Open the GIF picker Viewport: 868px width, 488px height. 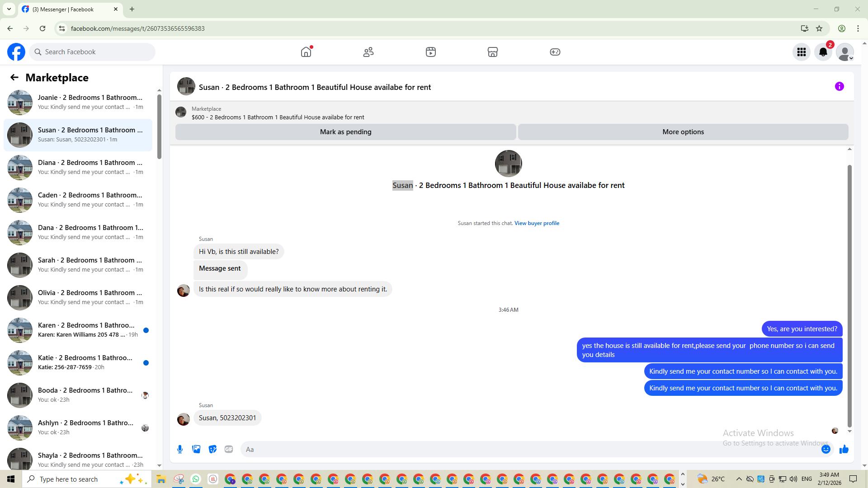coord(229,449)
